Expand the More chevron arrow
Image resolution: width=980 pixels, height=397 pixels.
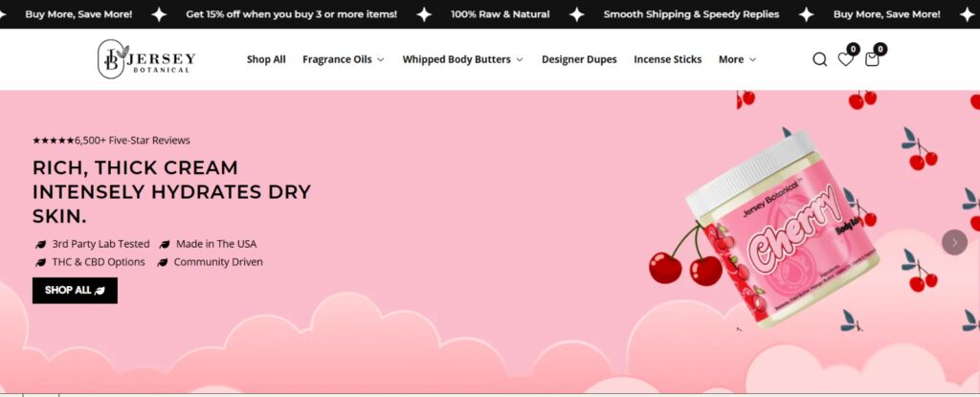pos(752,60)
